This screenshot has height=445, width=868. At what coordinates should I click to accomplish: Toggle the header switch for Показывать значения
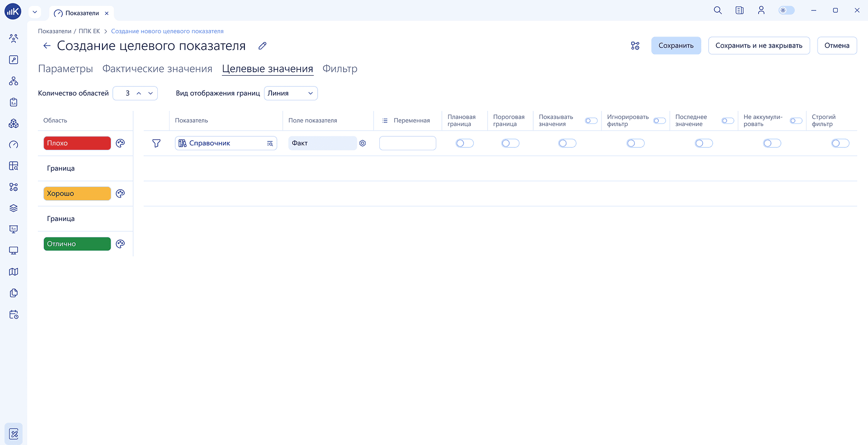[592, 121]
